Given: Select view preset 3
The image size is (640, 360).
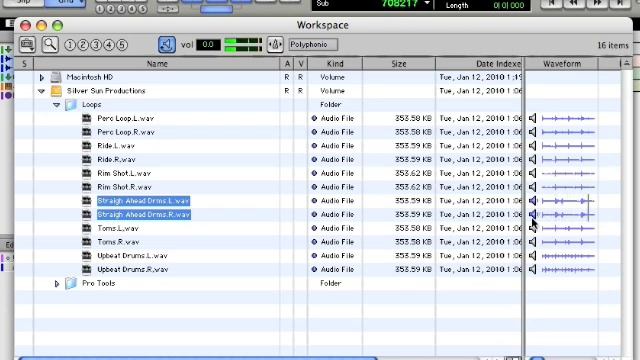Looking at the screenshot, I should (x=96, y=45).
